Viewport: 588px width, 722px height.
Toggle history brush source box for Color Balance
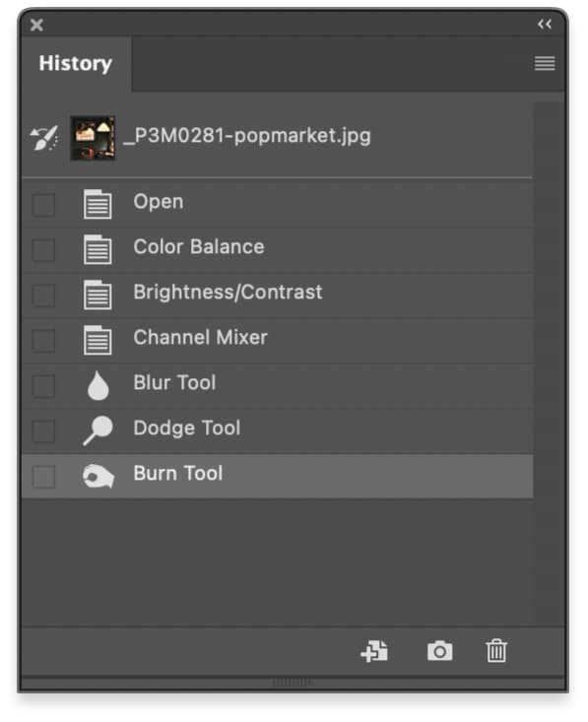(43, 249)
